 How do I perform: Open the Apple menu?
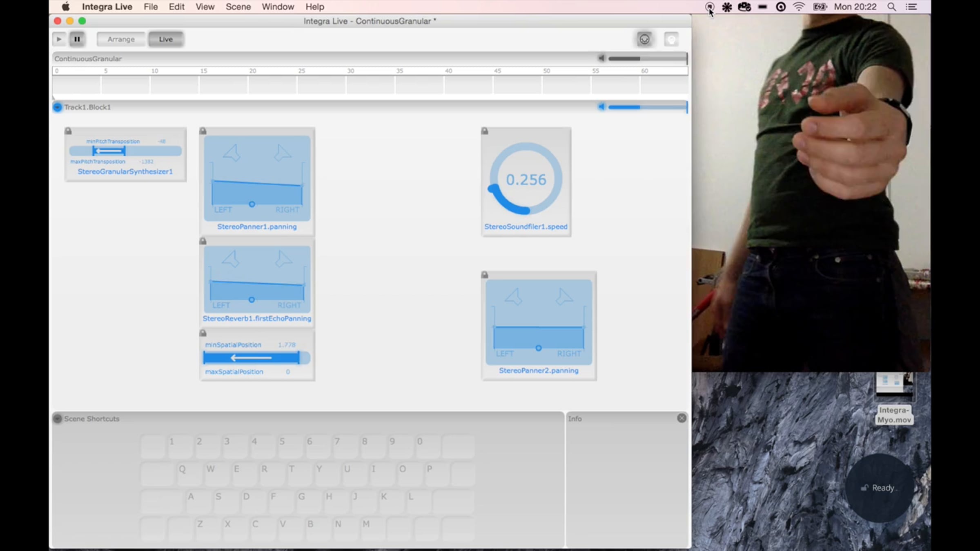[x=65, y=7]
